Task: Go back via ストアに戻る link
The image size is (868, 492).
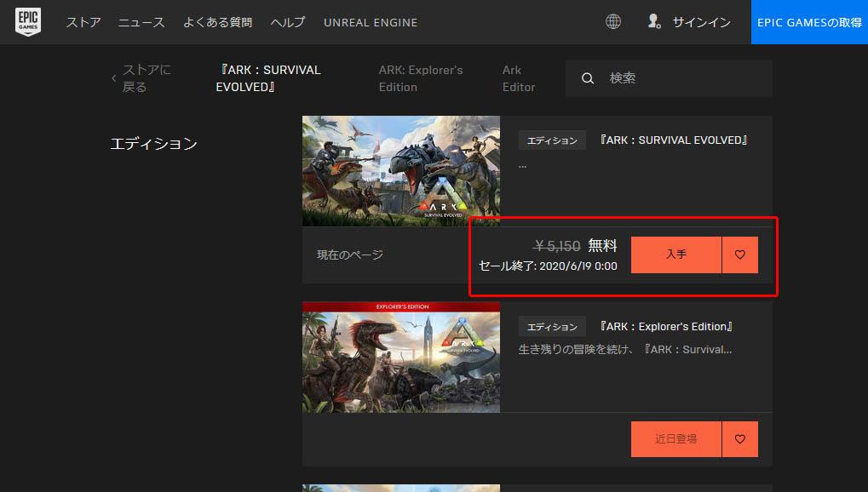Action: (x=147, y=78)
